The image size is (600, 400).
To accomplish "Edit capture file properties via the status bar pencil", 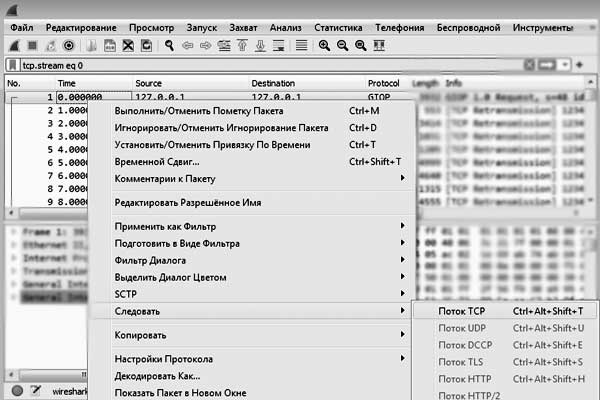I will (x=36, y=391).
